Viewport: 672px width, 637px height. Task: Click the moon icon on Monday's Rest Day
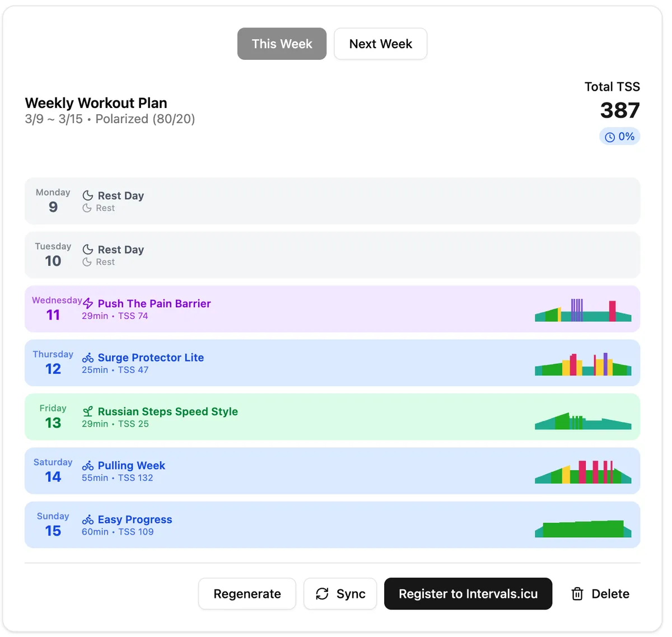[88, 195]
